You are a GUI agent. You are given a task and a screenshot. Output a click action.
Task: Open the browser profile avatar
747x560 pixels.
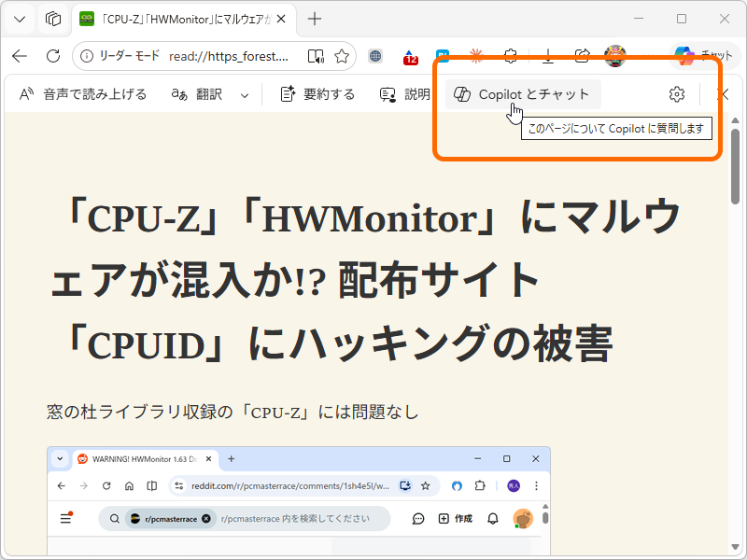pos(615,55)
